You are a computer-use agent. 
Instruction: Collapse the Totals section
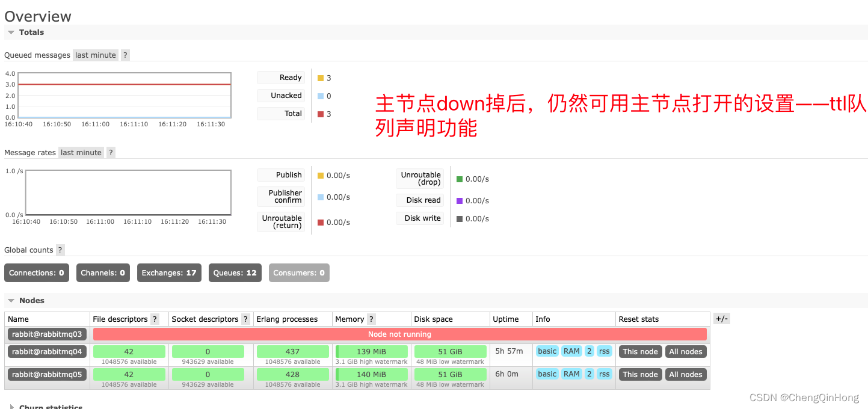pos(11,32)
